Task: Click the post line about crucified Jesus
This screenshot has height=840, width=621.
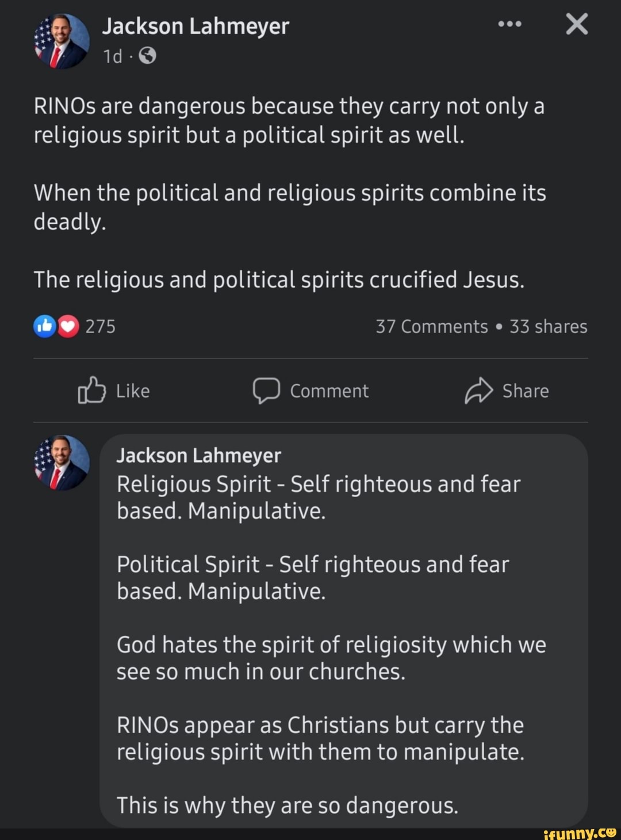Action: (x=279, y=280)
